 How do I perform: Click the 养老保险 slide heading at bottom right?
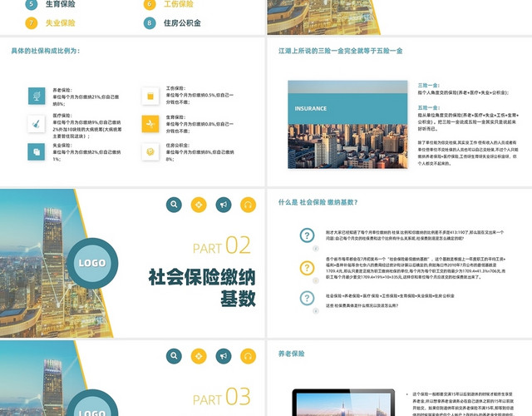click(292, 354)
